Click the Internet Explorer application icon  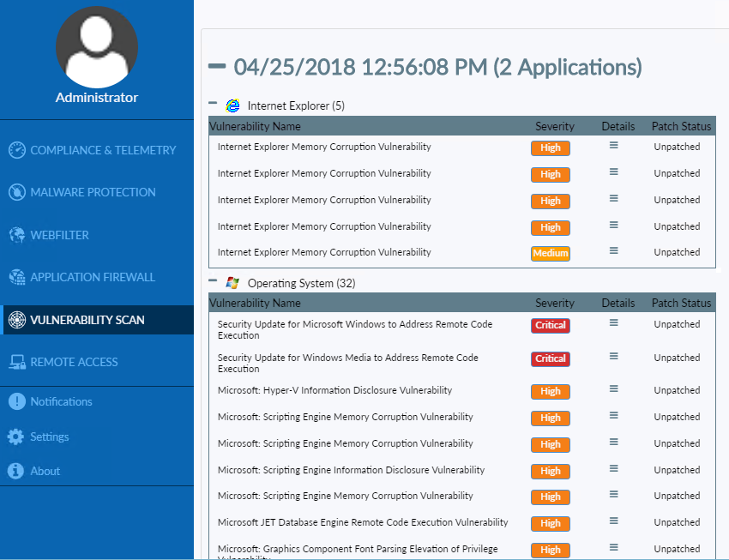232,105
